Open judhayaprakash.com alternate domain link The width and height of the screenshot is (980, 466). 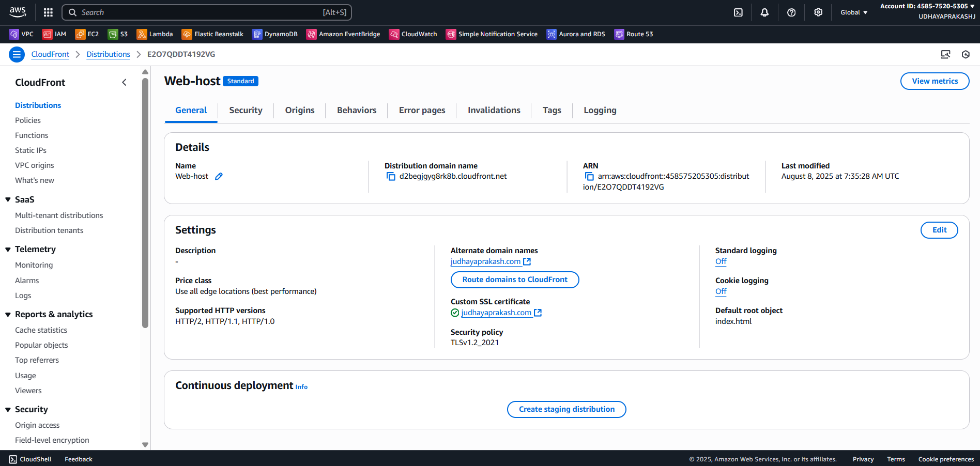(x=491, y=261)
